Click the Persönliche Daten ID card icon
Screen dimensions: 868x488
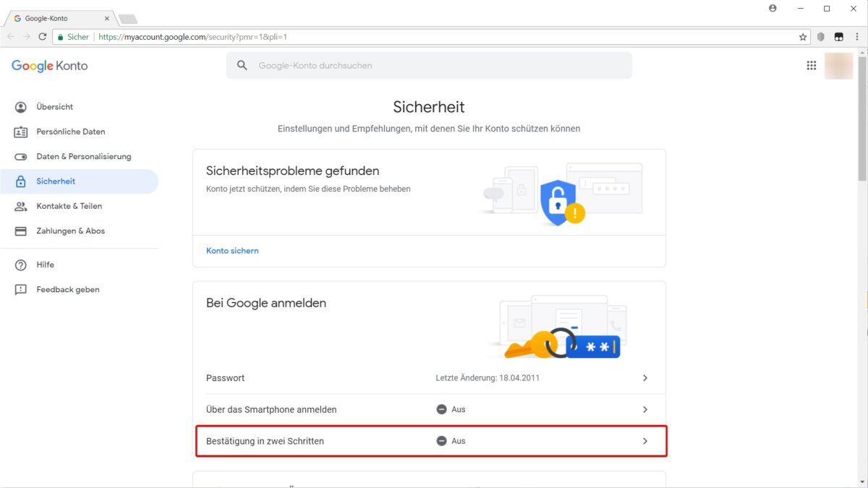point(21,132)
